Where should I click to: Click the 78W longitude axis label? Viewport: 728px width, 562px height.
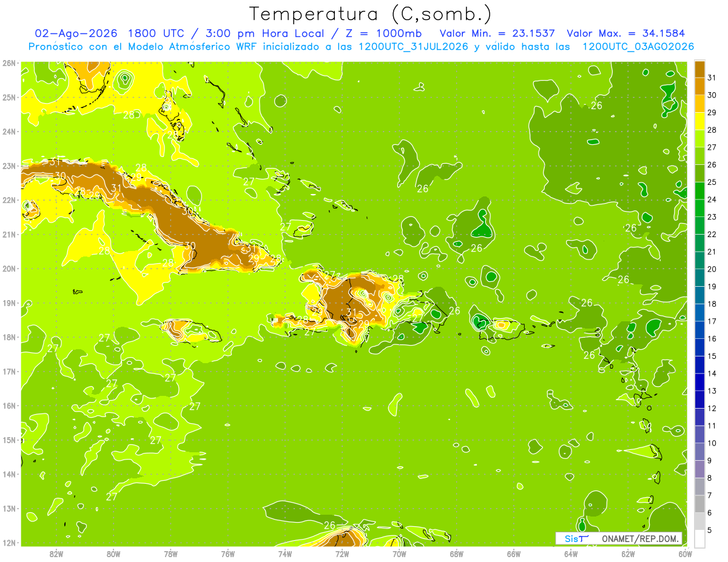pos(170,554)
